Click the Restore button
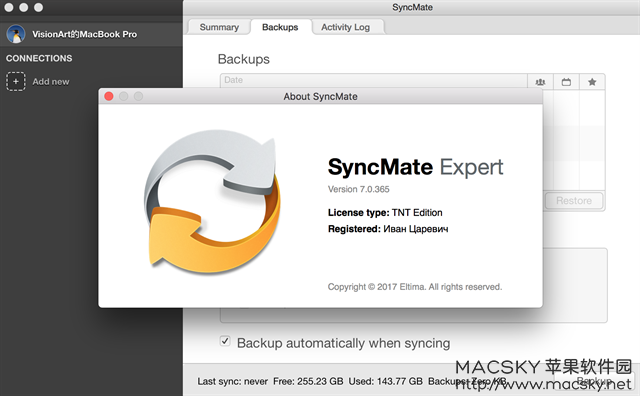This screenshot has height=396, width=640. click(x=573, y=200)
